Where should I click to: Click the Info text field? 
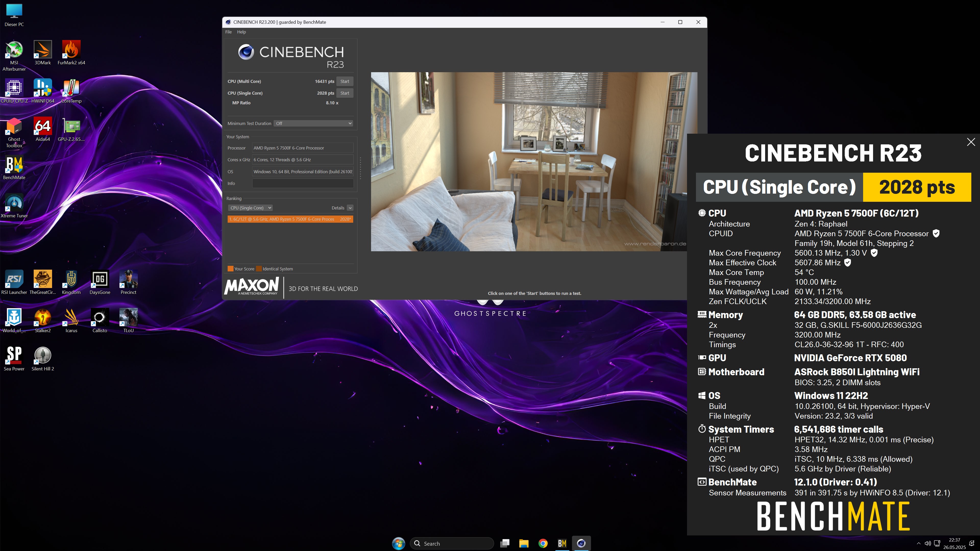tap(303, 183)
